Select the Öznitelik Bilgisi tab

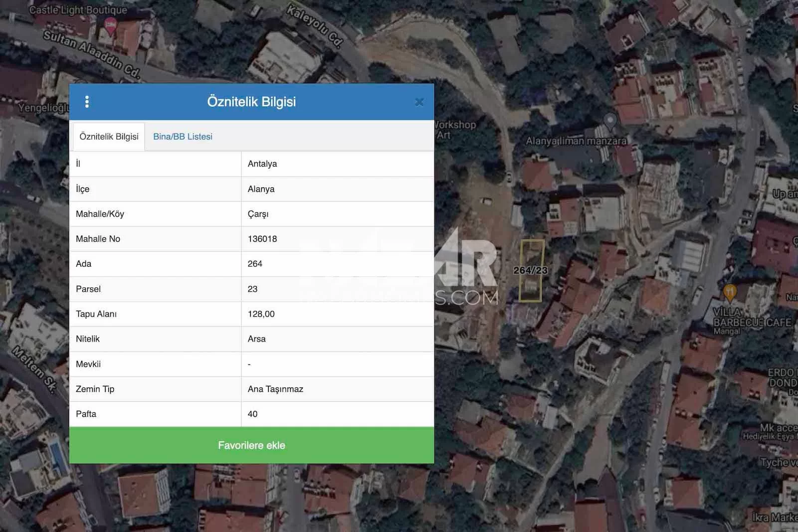tap(109, 137)
